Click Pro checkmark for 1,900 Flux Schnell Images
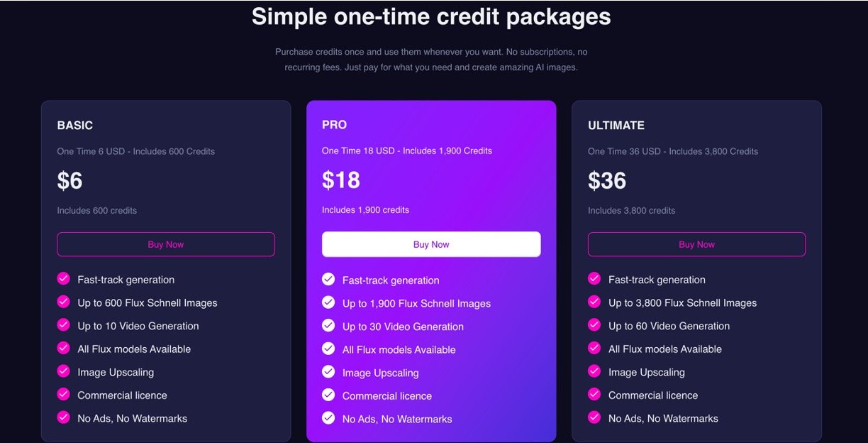This screenshot has width=868, height=443. pos(328,302)
